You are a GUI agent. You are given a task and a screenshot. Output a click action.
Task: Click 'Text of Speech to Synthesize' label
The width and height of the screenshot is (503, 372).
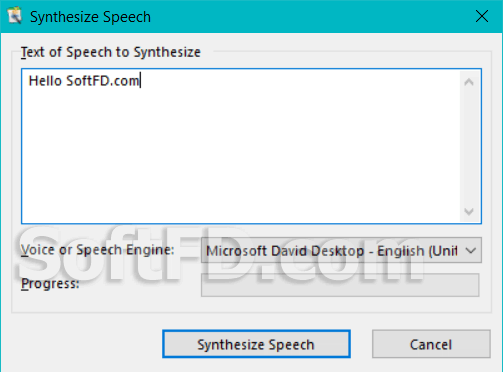111,52
